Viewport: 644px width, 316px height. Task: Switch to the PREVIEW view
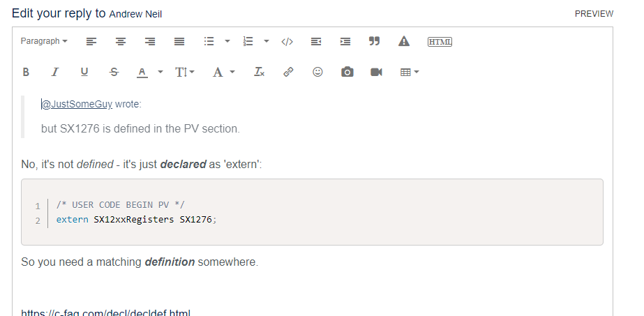pyautogui.click(x=594, y=14)
